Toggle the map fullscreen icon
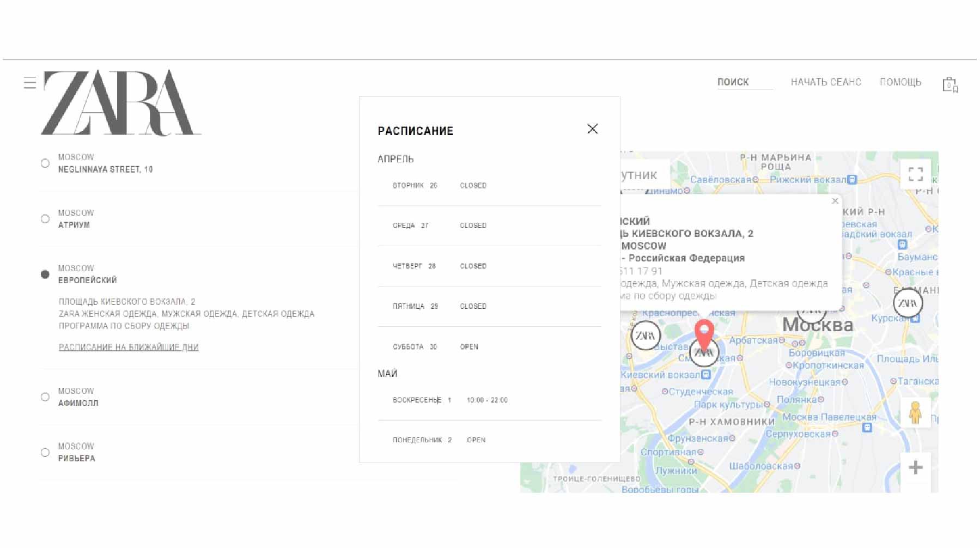980x548 pixels. tap(916, 174)
